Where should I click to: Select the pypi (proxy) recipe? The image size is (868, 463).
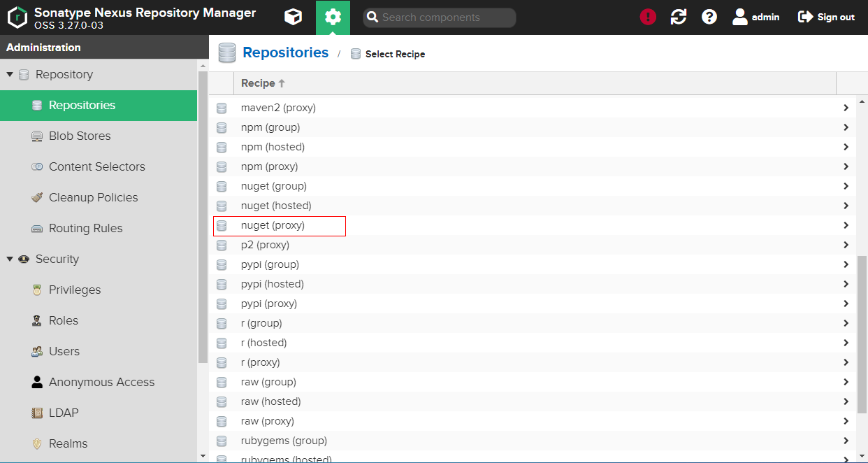(269, 304)
